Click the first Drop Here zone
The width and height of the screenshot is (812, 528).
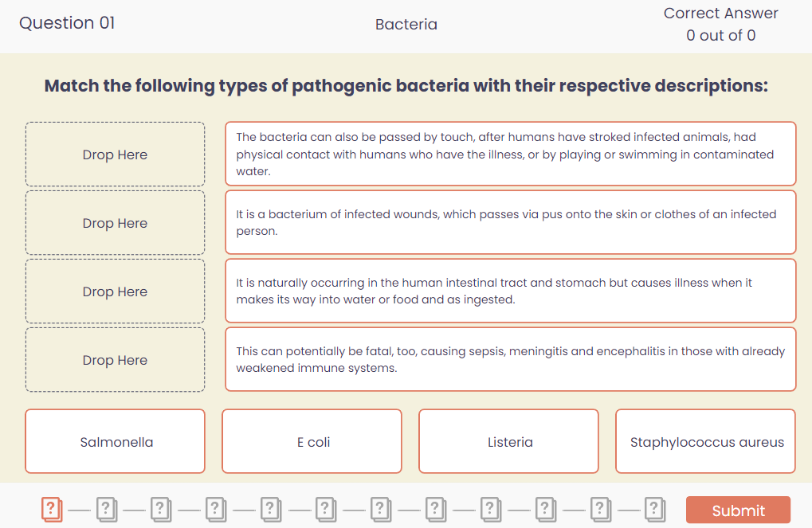coord(116,154)
